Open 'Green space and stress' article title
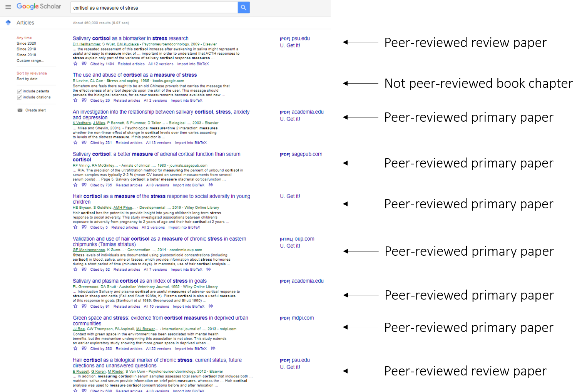Image resolution: width=582 pixels, height=392 pixels. click(x=161, y=320)
